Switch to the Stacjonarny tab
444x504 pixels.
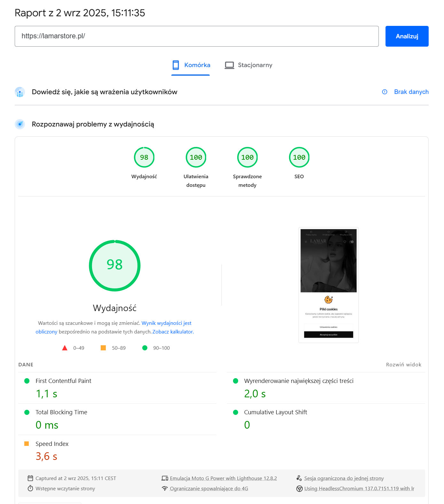point(248,65)
